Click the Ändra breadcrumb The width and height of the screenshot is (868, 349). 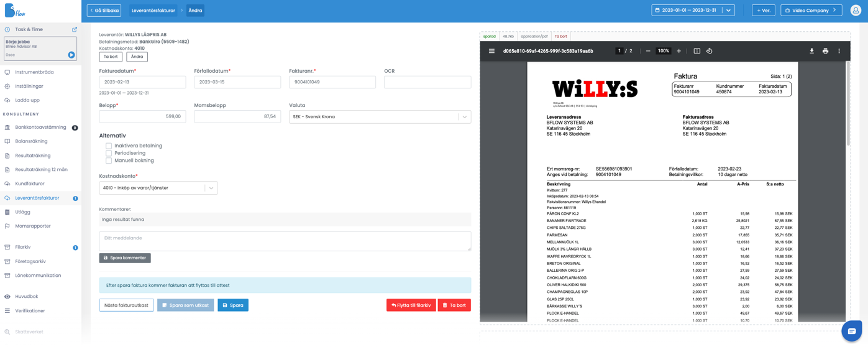click(x=195, y=11)
